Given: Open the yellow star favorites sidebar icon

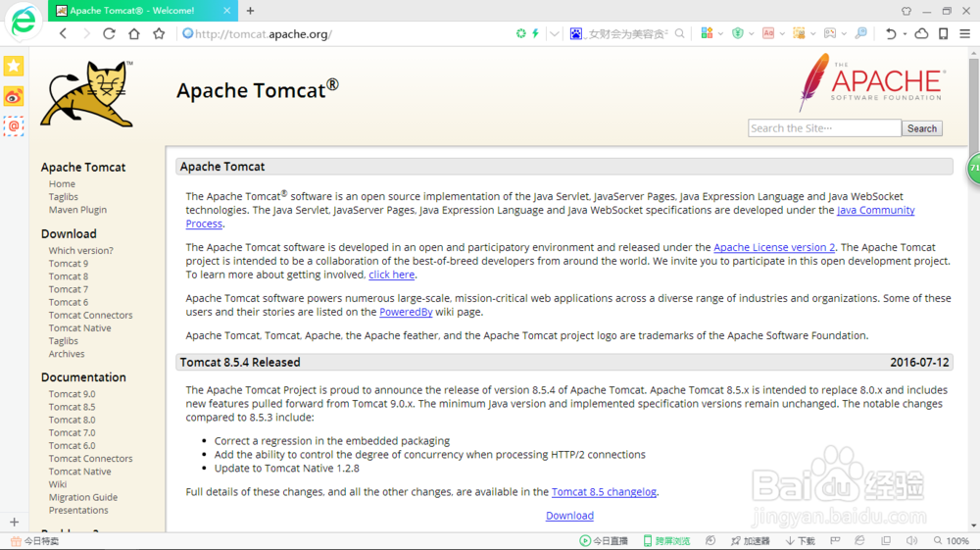Looking at the screenshot, I should tap(14, 66).
